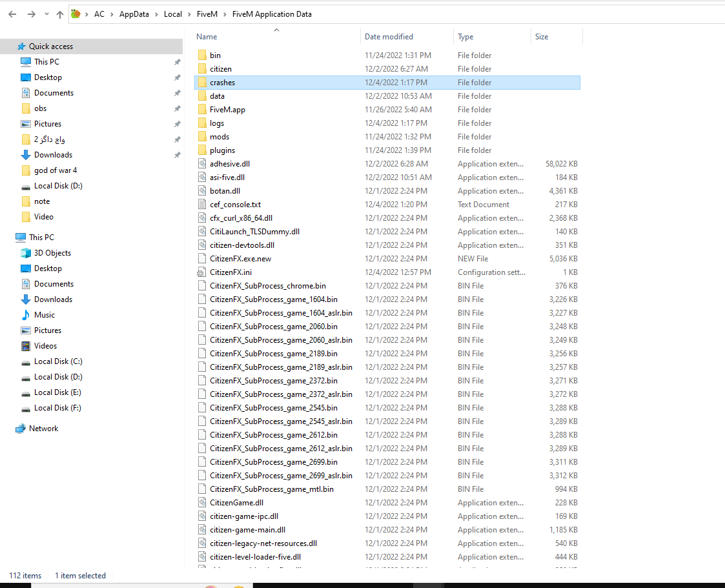Click the cef_console.txt document icon

click(202, 205)
